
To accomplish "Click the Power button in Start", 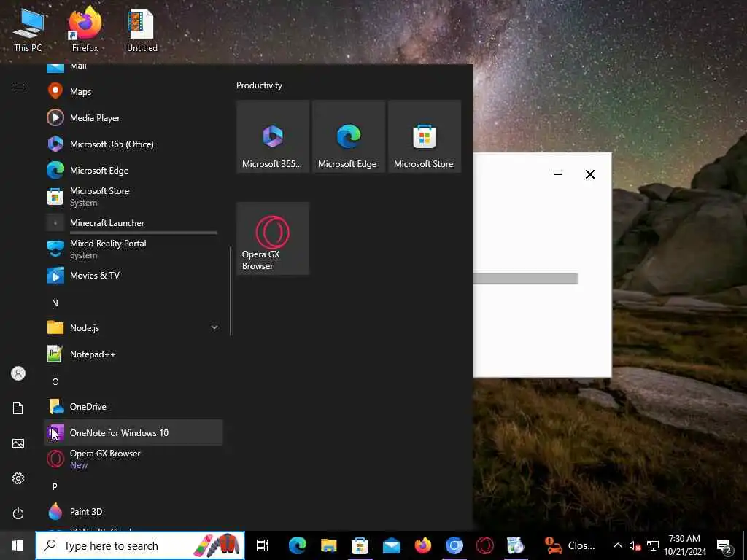I will [18, 513].
